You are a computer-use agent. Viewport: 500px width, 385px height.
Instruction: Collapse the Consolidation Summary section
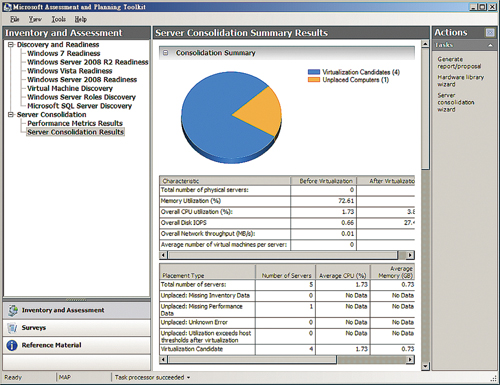click(165, 53)
